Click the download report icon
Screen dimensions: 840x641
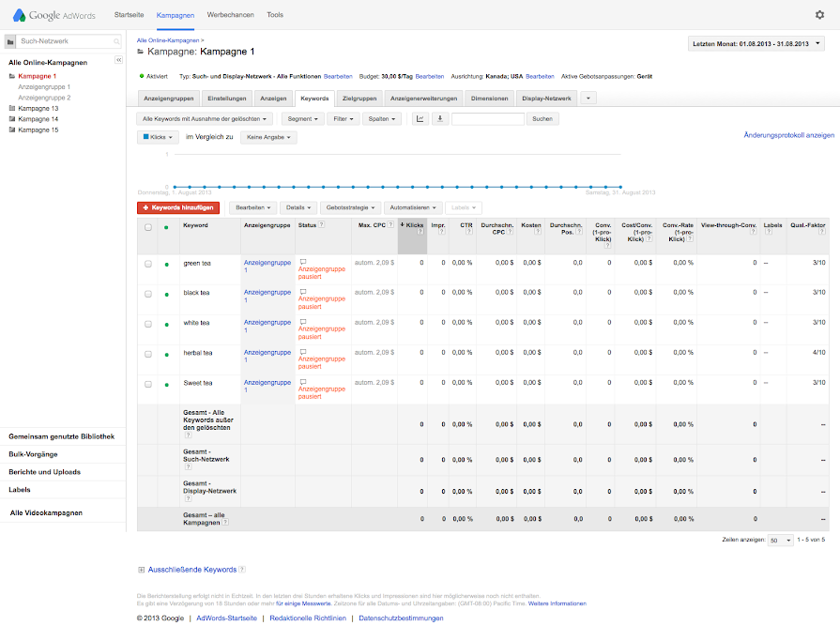point(439,119)
